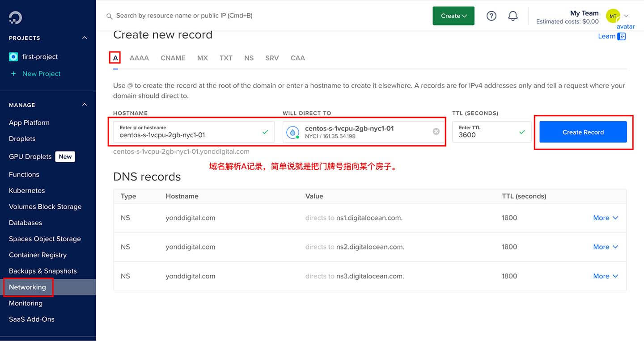Open the help question mark icon

tap(491, 16)
